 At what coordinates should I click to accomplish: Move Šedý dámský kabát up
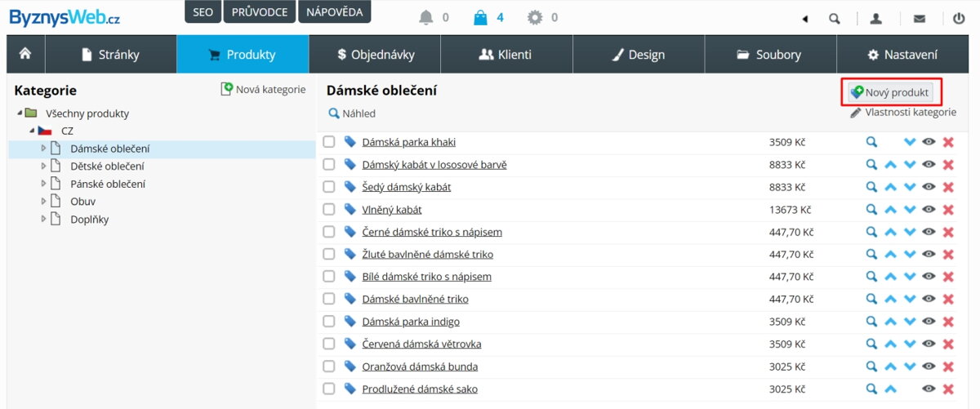tap(891, 187)
